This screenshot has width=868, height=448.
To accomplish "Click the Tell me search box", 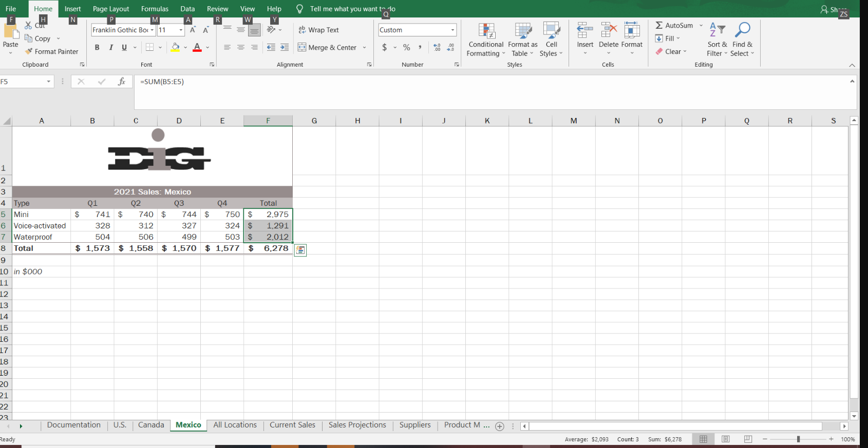I will click(352, 9).
